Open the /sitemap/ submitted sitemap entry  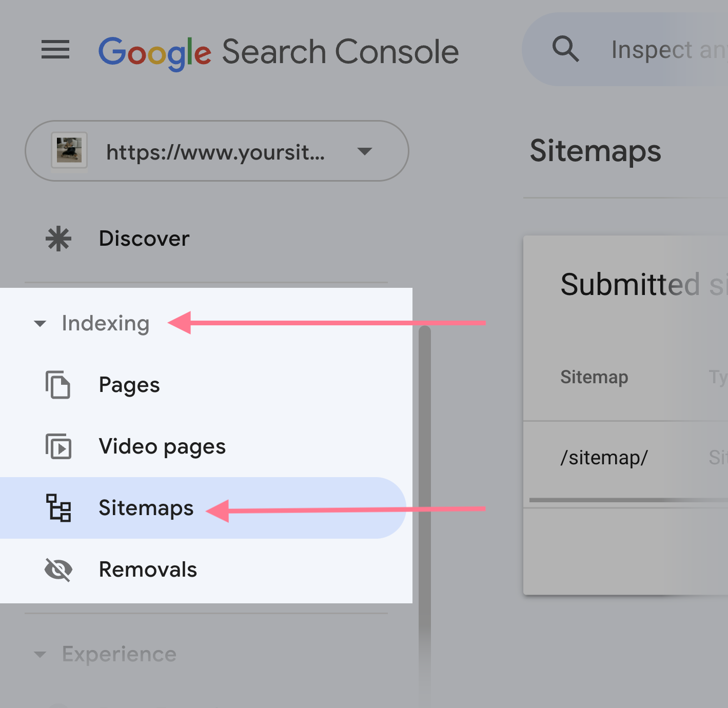604,458
